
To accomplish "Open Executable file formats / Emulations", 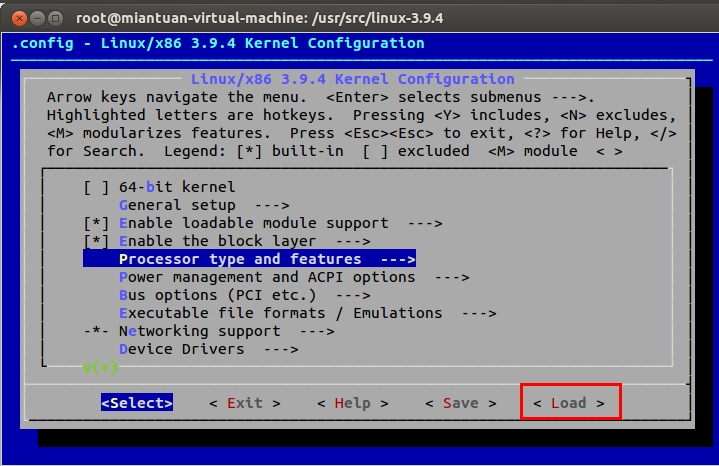I will pyautogui.click(x=308, y=313).
